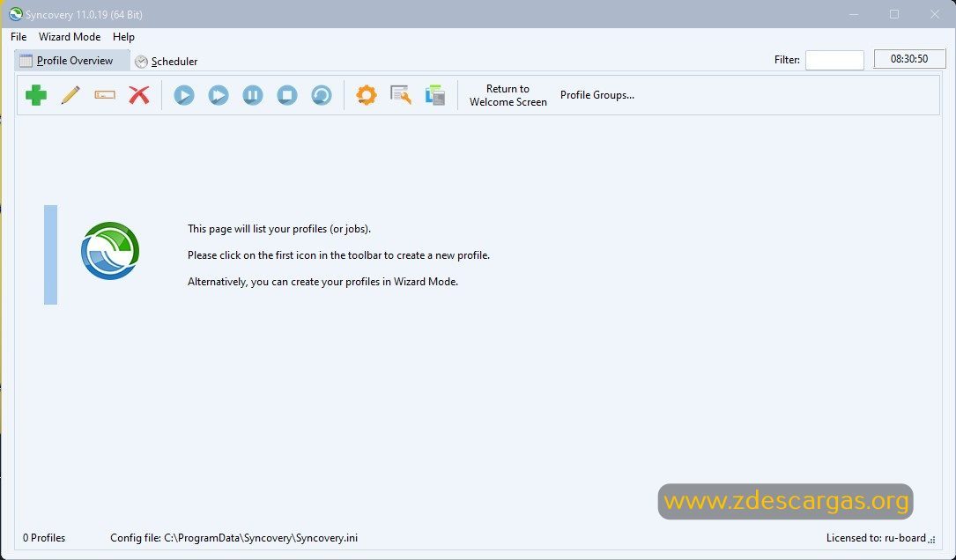Minimize the Syncovery window
This screenshot has height=560, width=956.
point(854,14)
